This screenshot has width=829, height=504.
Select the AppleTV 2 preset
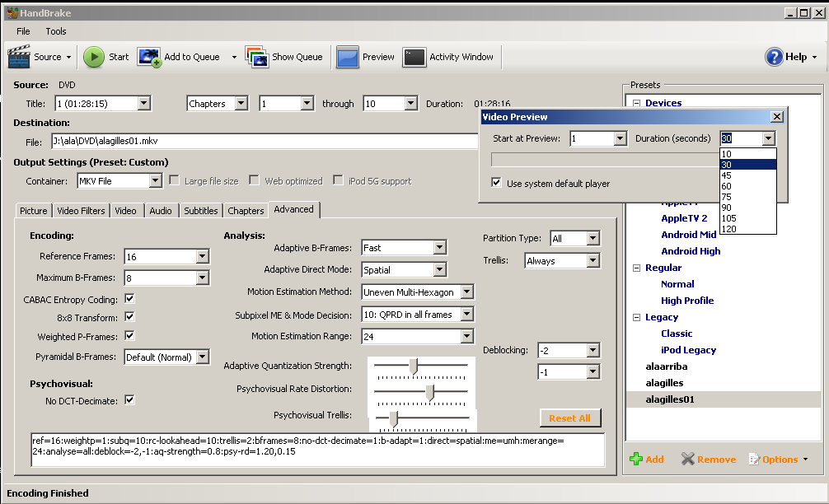click(x=684, y=218)
